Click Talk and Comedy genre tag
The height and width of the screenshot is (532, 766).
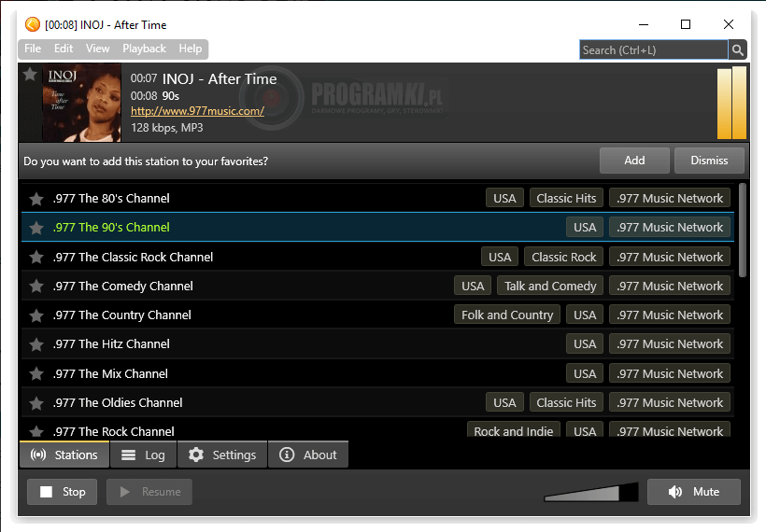click(550, 286)
